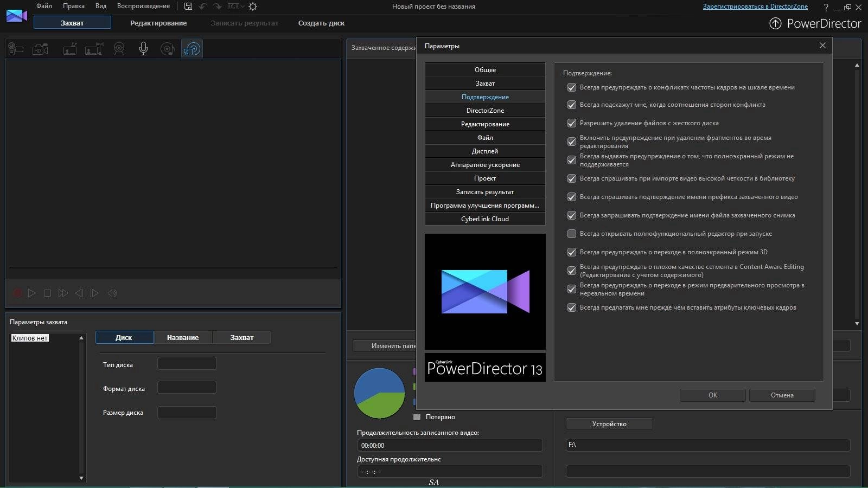The height and width of the screenshot is (488, 868).
Task: Open the Редактирование category in Параметры dialog
Action: [485, 124]
